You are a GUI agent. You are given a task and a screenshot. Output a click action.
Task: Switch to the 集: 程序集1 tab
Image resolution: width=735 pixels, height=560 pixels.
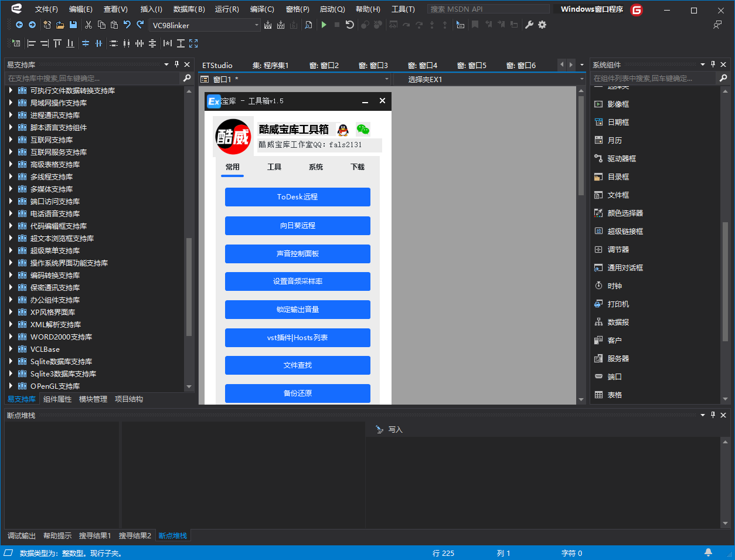click(x=271, y=65)
